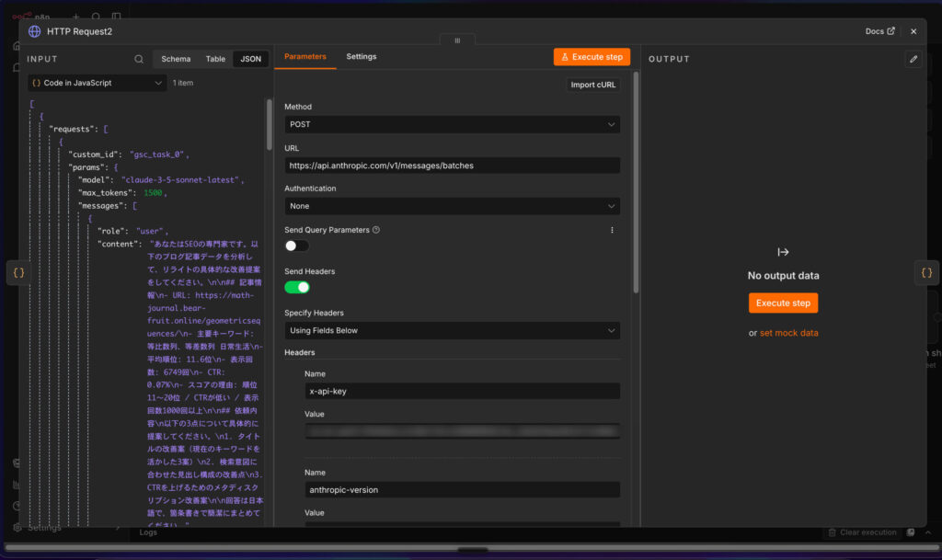
Task: Search the input data with magnifier icon
Action: 139,59
